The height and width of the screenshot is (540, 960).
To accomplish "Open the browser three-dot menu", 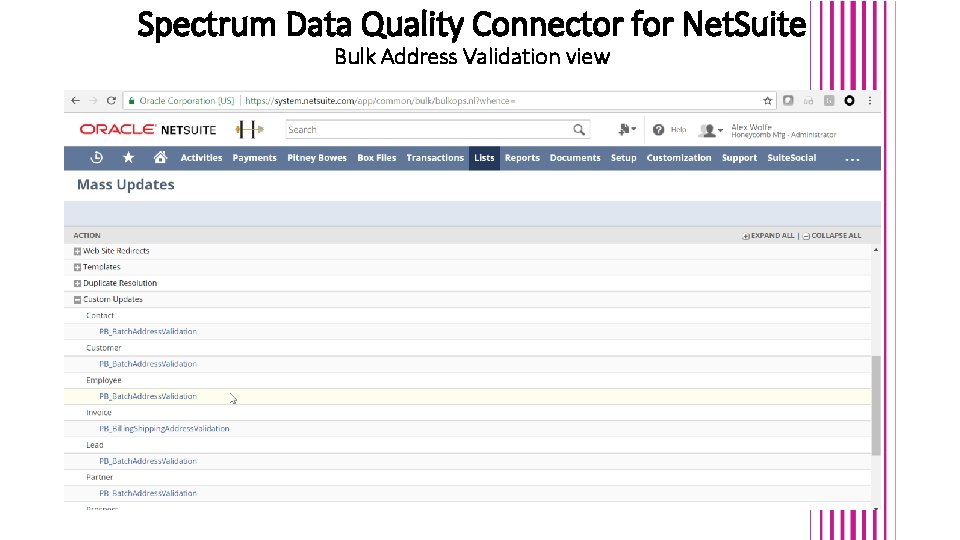I will click(870, 100).
